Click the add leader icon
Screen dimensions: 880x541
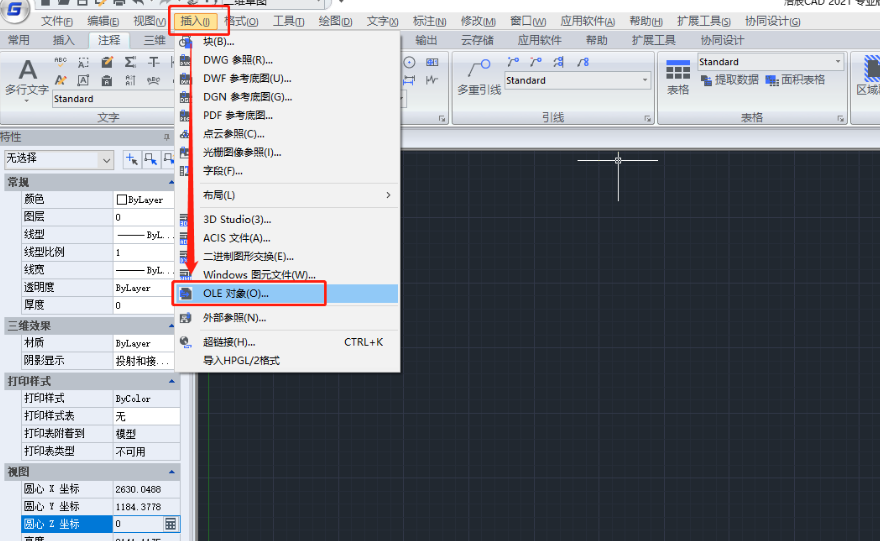tap(513, 62)
